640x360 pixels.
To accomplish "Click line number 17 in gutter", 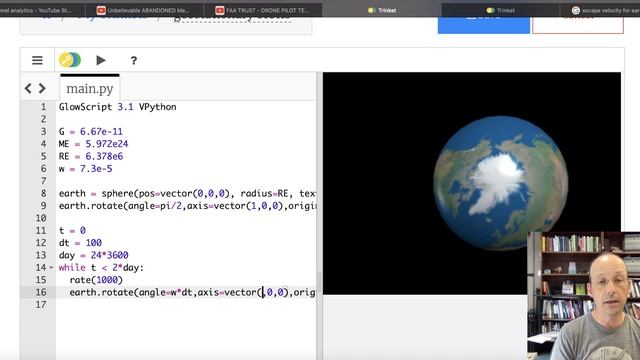I will [41, 304].
